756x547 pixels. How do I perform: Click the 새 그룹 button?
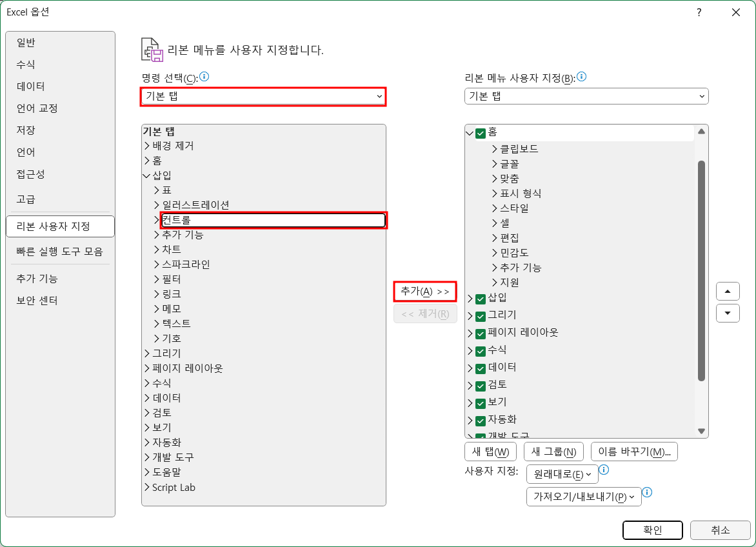(x=553, y=452)
